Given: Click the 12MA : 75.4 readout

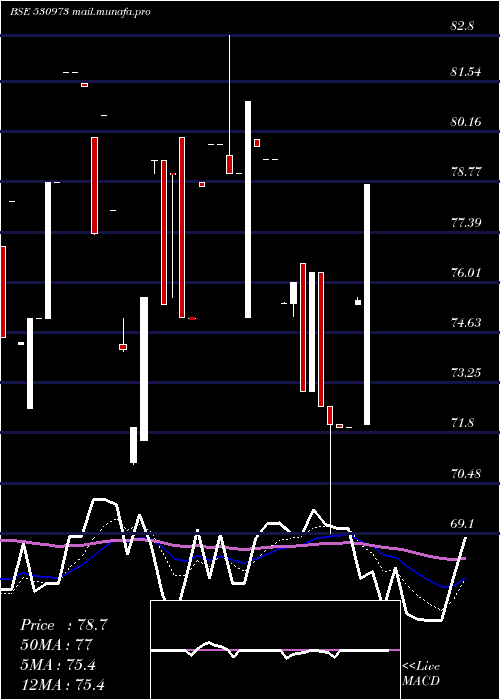Looking at the screenshot, I should (62, 684).
